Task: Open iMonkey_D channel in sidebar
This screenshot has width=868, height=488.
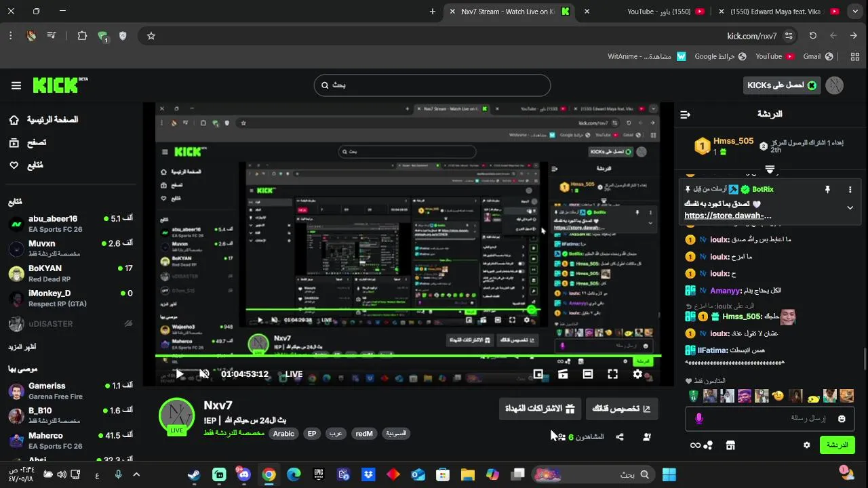Action: (x=71, y=298)
